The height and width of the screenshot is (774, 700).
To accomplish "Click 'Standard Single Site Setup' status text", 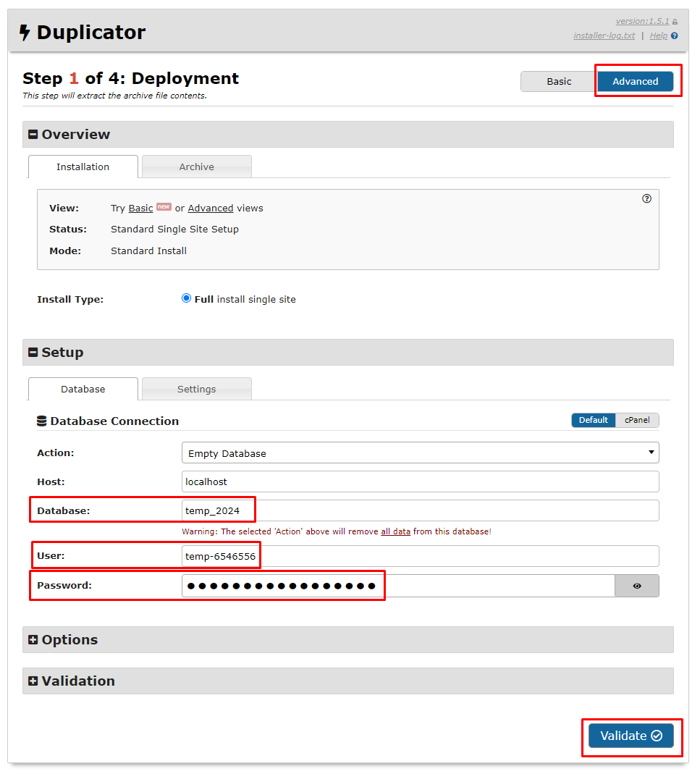I will point(174,229).
